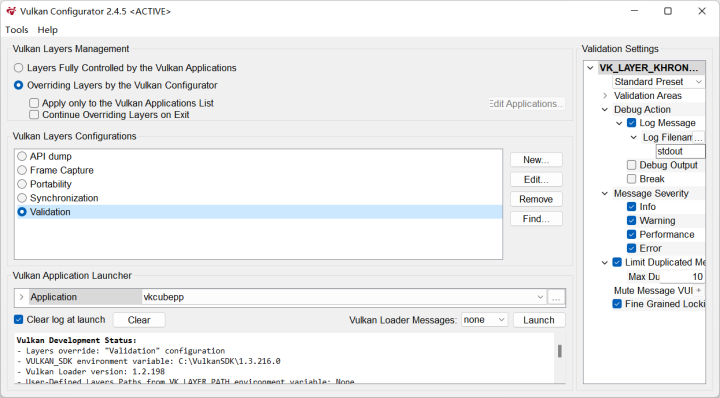Expand the Application row arrow
This screenshot has height=398, width=720.
(21, 297)
